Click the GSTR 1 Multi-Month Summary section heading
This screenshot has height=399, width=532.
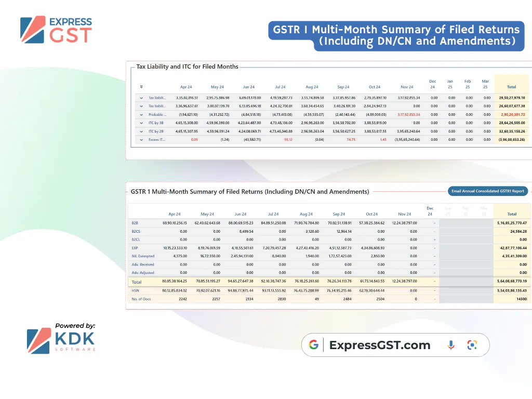pos(250,191)
